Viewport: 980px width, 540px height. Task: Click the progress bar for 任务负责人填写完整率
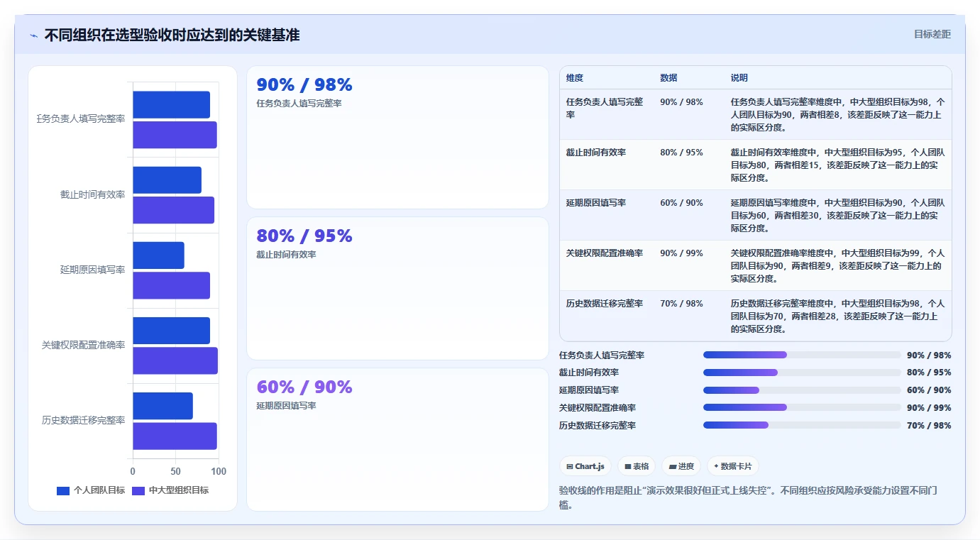802,355
